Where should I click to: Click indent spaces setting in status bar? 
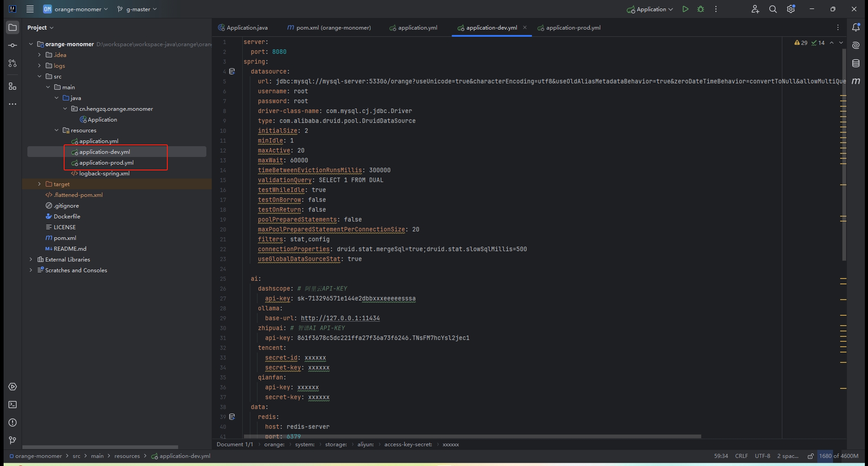tap(788, 456)
